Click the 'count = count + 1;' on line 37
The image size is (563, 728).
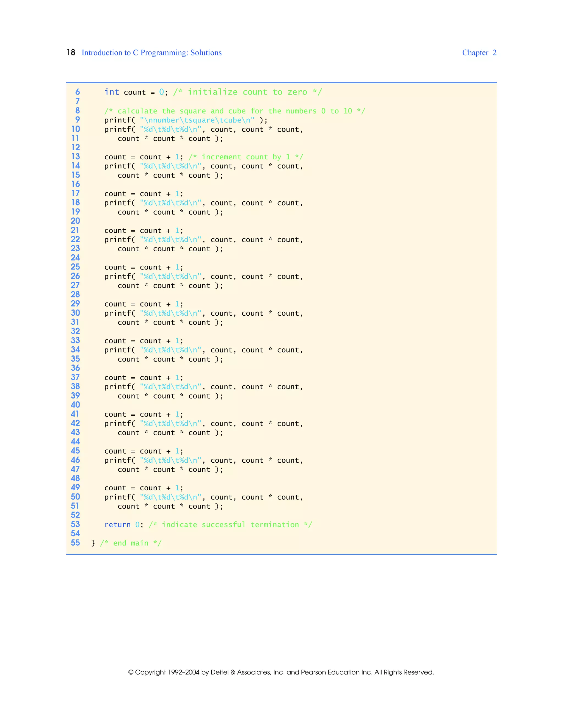tap(144, 378)
